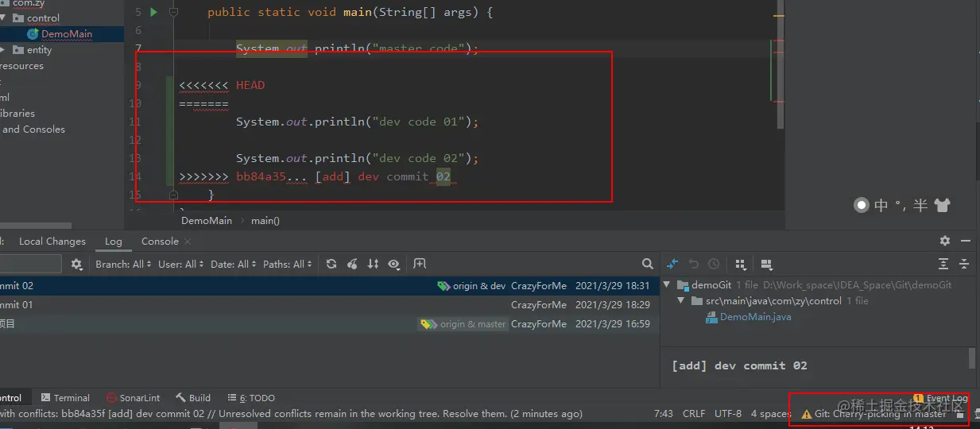Close the Console tab
The width and height of the screenshot is (980, 429).
pos(188,242)
